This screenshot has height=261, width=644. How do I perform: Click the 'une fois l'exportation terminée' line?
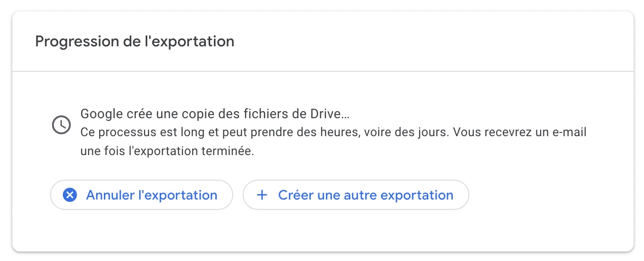[x=167, y=152]
